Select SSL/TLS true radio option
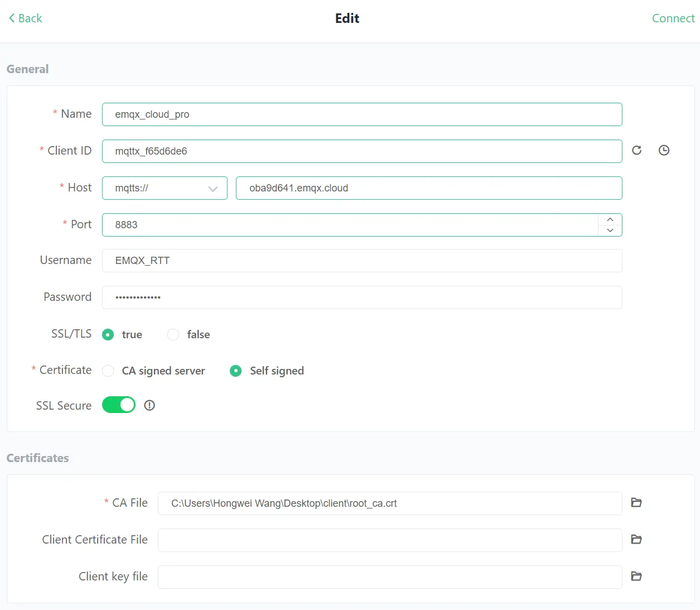 pos(108,335)
